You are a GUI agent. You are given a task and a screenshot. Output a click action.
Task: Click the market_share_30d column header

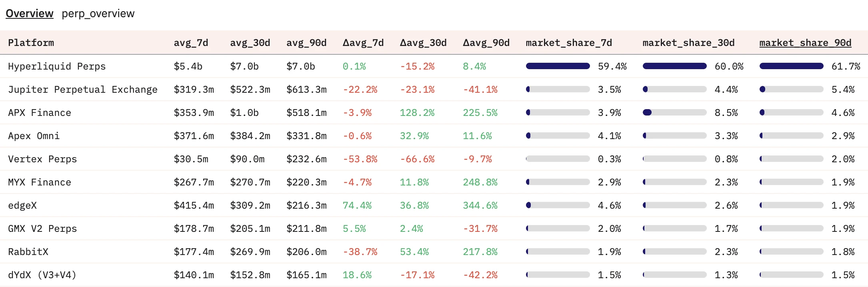[688, 43]
